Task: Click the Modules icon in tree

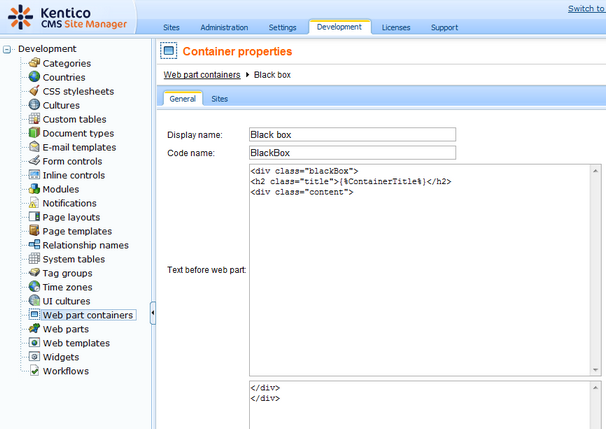Action: coord(34,189)
